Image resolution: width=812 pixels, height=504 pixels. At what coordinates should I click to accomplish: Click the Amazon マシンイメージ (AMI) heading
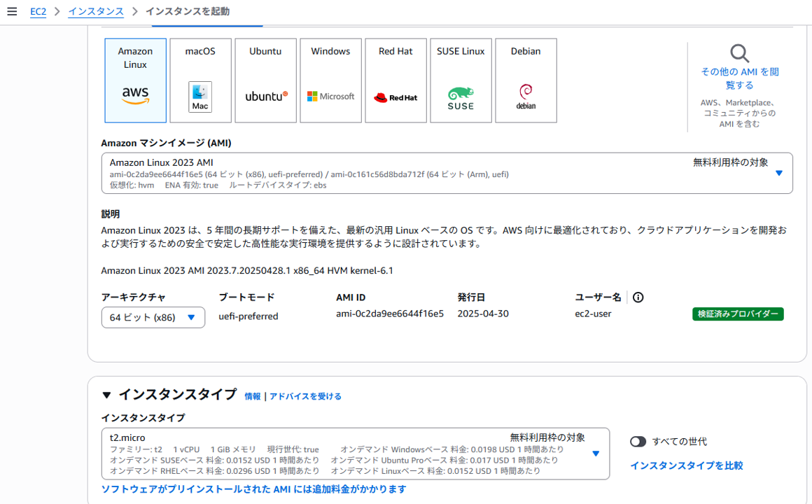(166, 143)
